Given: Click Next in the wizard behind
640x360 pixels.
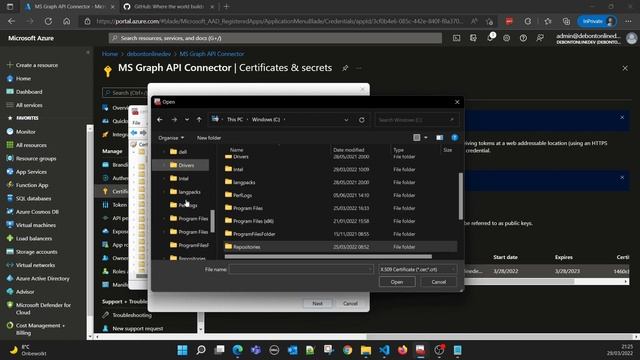Looking at the screenshot, I should (x=317, y=304).
